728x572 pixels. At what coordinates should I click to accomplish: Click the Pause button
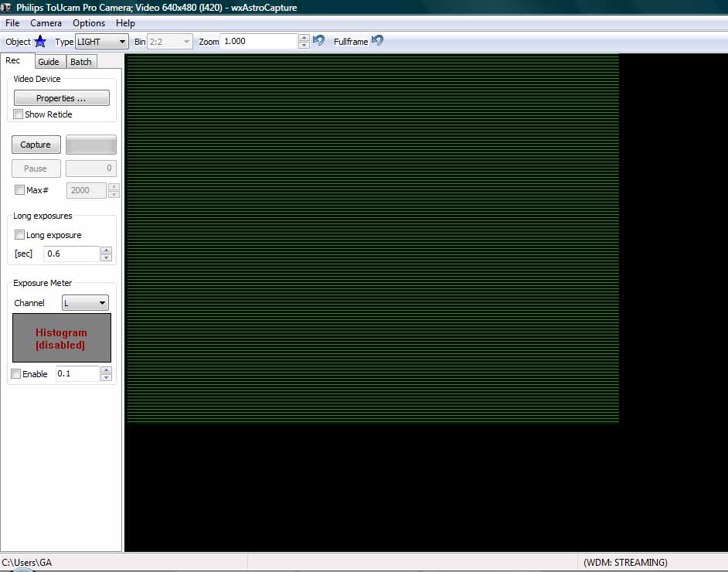[x=36, y=168]
